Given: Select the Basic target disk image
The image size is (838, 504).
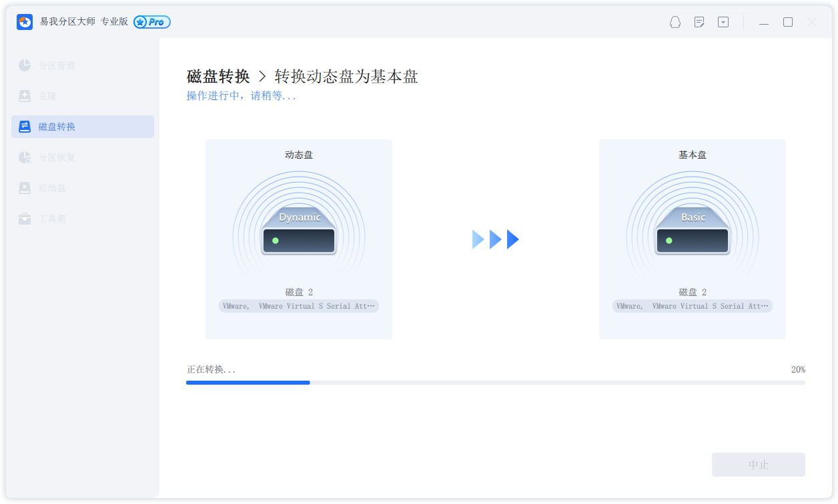Looking at the screenshot, I should [x=693, y=231].
